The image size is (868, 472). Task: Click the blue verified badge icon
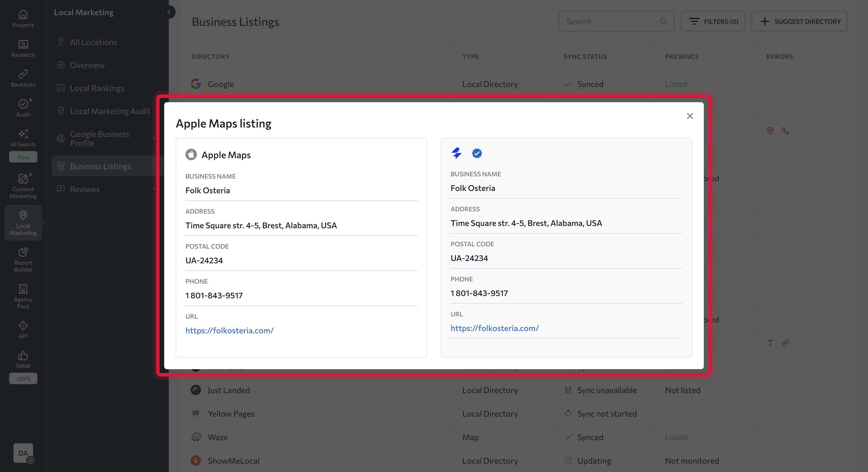[x=477, y=153]
